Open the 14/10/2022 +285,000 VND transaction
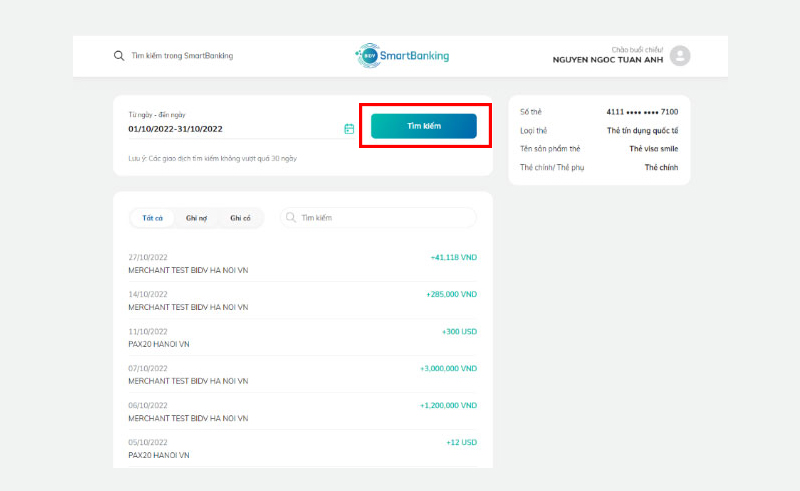800x491 pixels. coord(303,301)
